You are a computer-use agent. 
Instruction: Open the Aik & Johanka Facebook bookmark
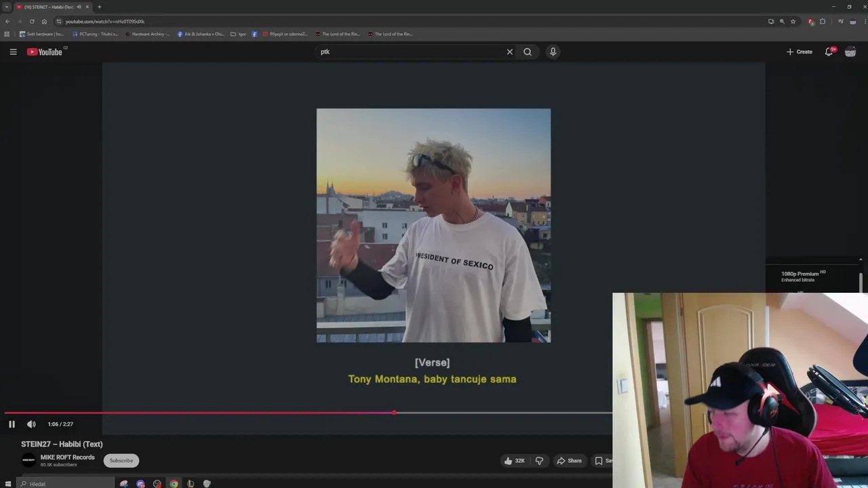click(201, 34)
